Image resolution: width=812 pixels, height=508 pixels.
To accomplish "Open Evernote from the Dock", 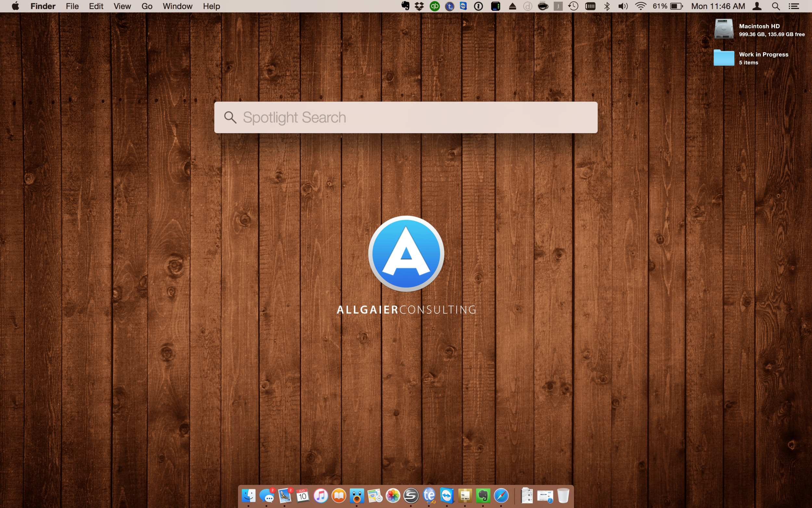I will pyautogui.click(x=483, y=495).
